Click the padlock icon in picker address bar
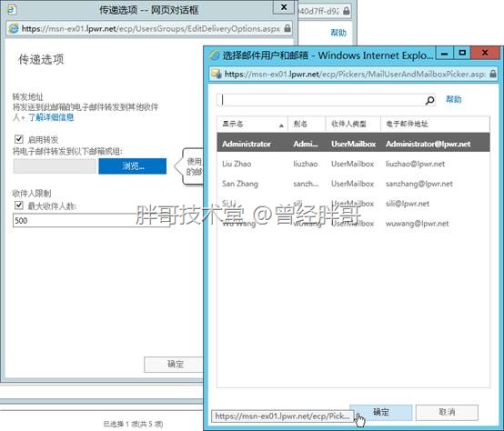The width and height of the screenshot is (504, 431). 493,74
